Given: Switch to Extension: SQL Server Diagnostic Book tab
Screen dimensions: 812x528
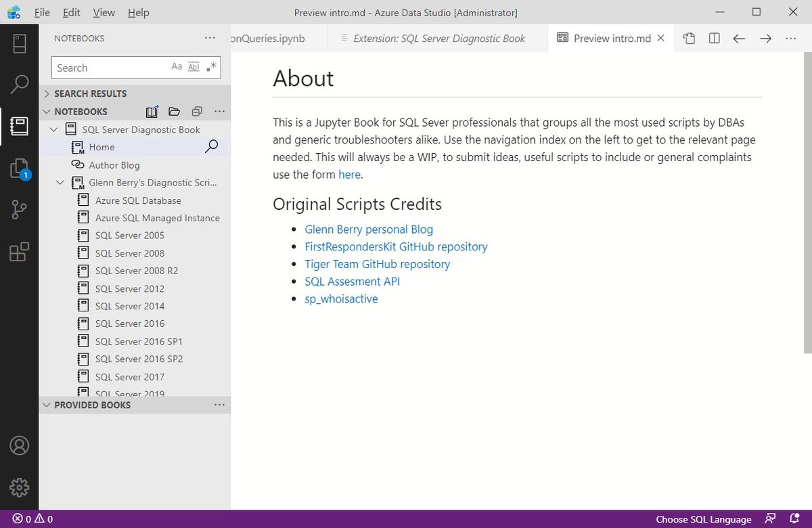Looking at the screenshot, I should [x=438, y=39].
